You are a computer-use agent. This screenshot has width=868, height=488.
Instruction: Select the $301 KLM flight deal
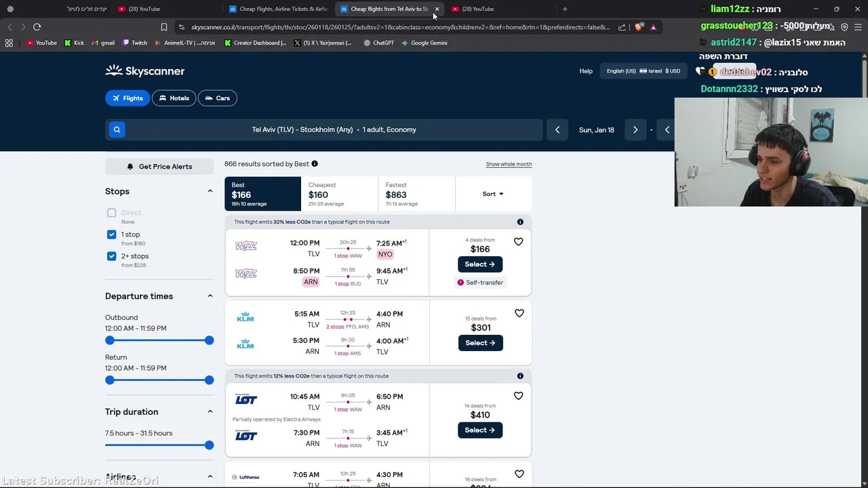(480, 343)
